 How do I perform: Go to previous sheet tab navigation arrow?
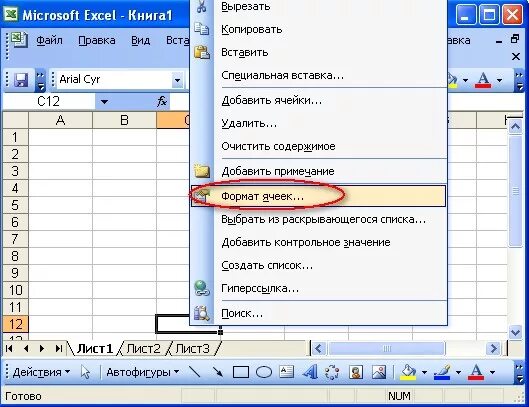(x=26, y=348)
